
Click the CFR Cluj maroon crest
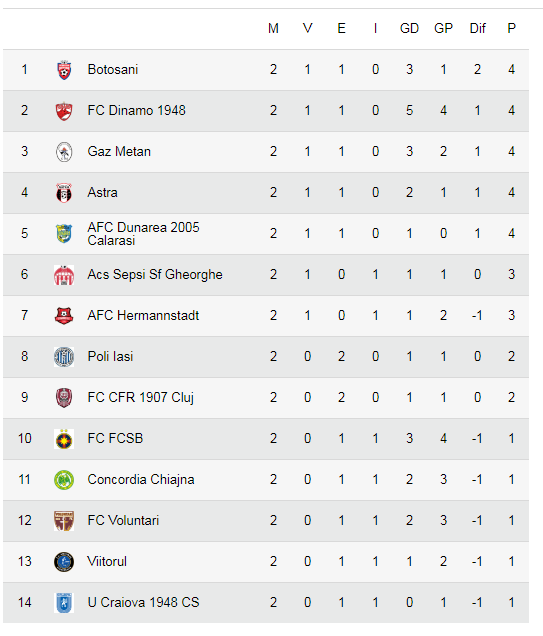click(x=64, y=398)
